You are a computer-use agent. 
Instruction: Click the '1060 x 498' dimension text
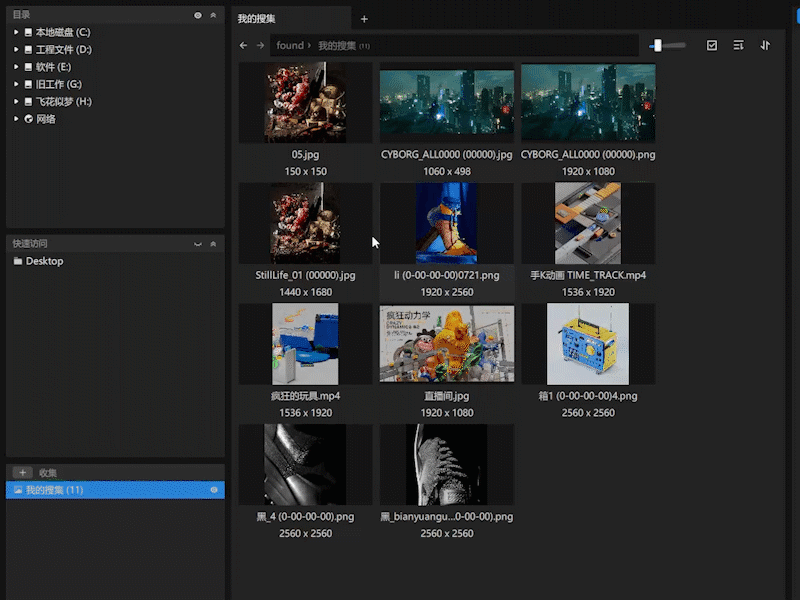[447, 171]
